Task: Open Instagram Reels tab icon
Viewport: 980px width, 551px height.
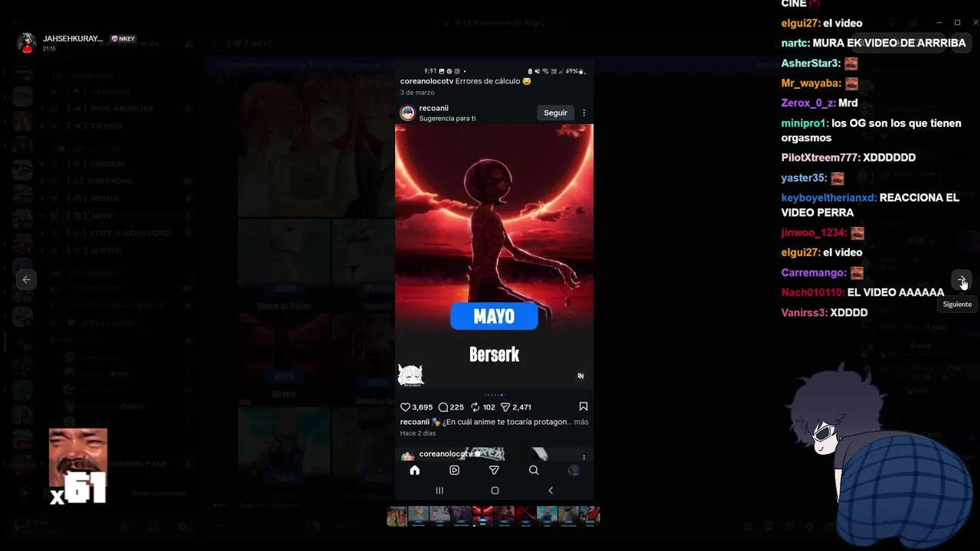Action: (454, 470)
